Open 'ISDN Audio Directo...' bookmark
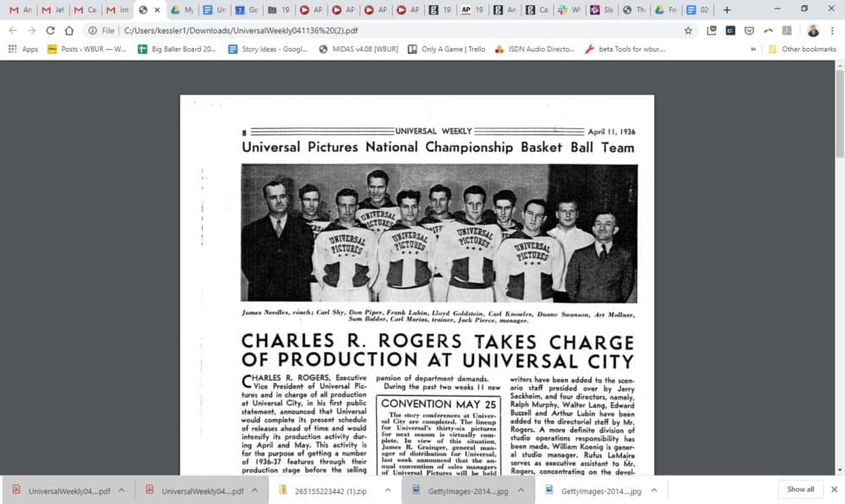 (535, 49)
